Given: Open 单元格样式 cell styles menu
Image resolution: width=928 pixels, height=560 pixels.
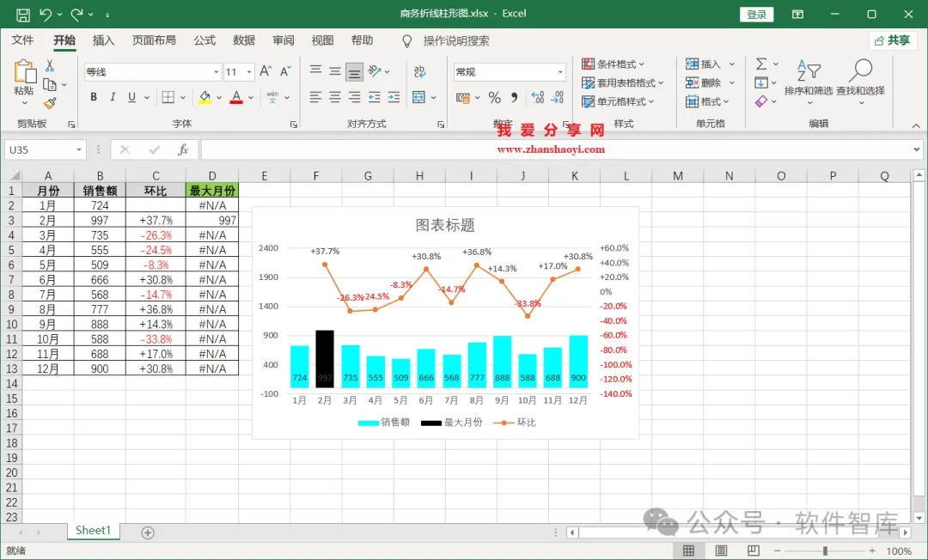Looking at the screenshot, I should [618, 101].
